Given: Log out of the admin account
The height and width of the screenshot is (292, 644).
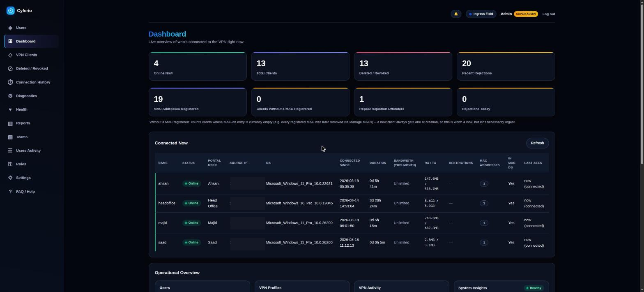Looking at the screenshot, I should point(548,14).
